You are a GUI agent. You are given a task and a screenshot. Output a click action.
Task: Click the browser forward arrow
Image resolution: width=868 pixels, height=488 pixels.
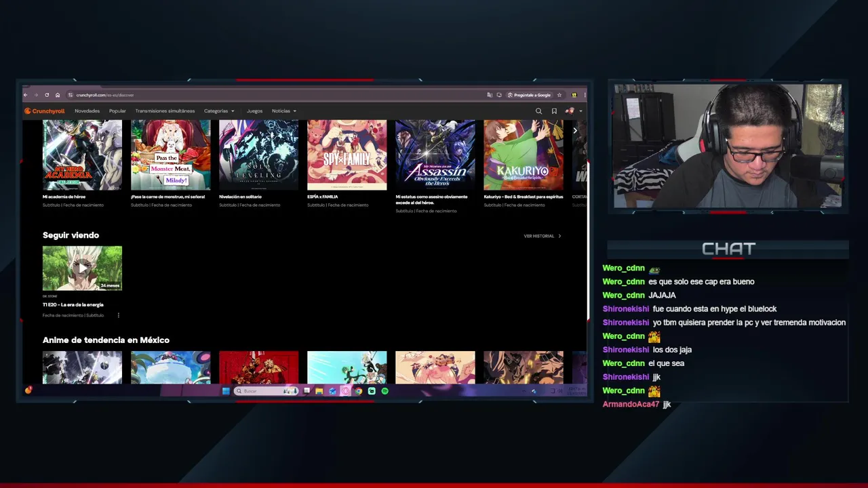pyautogui.click(x=37, y=95)
